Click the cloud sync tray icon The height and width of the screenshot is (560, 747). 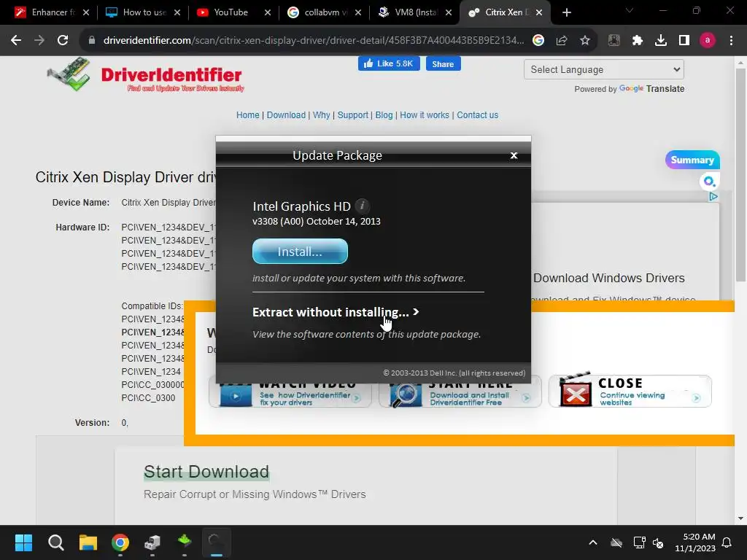(616, 542)
